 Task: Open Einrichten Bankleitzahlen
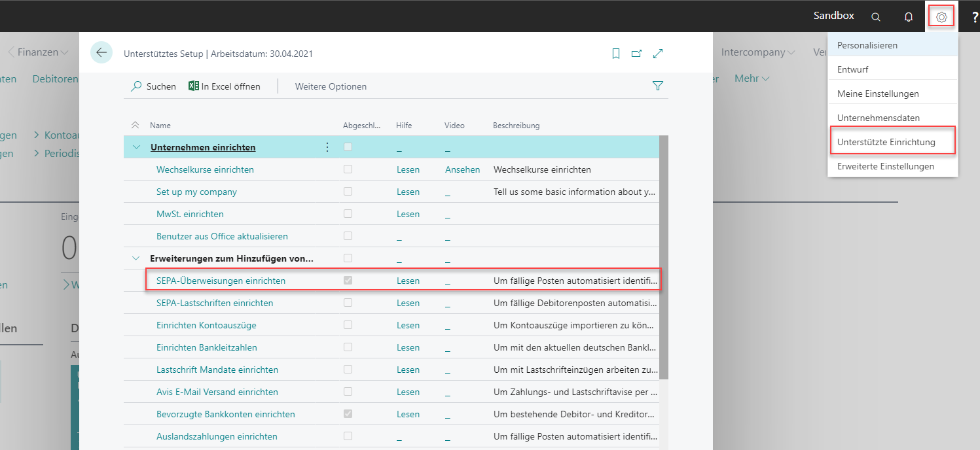(207, 347)
